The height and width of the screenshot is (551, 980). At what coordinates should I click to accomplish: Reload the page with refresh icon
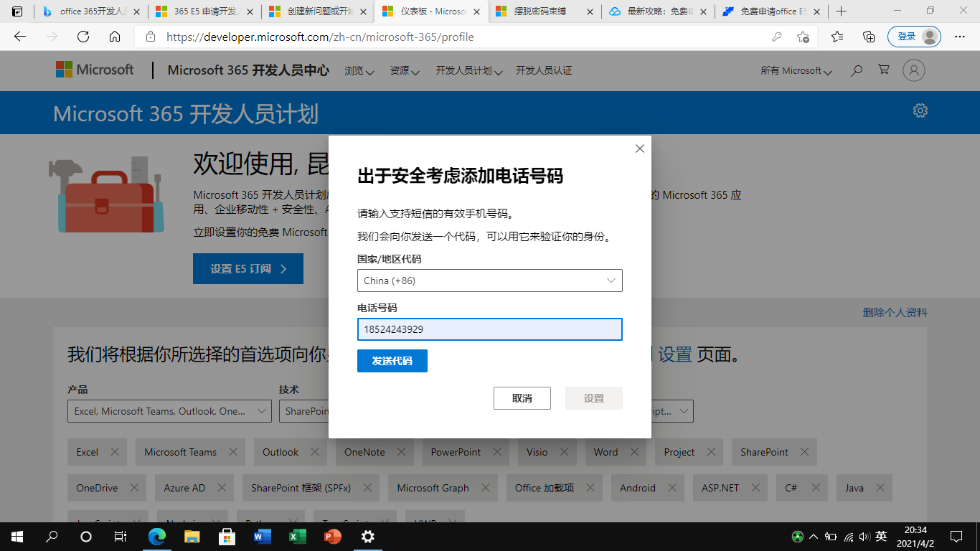[83, 37]
